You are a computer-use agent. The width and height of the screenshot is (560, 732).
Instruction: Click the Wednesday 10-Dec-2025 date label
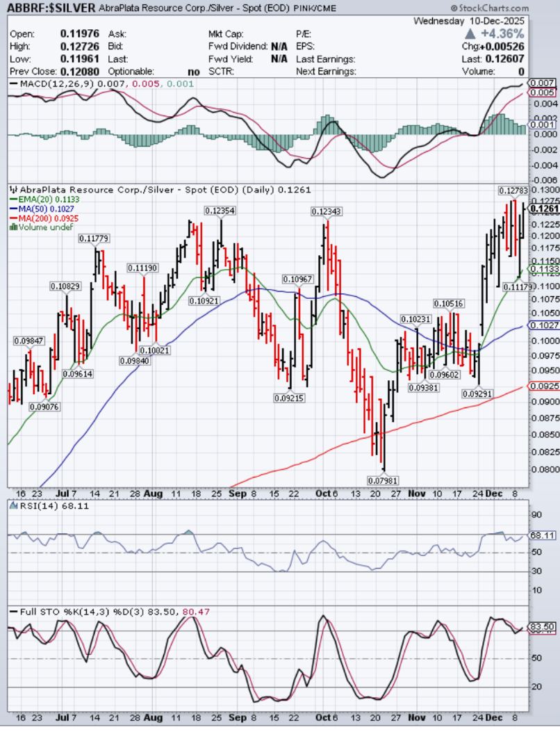tap(469, 21)
